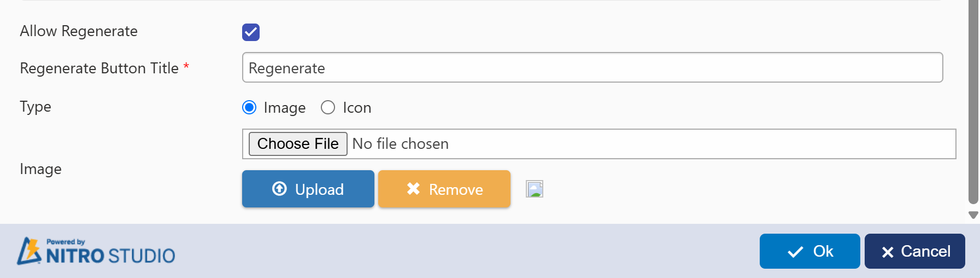Screen dimensions: 980x278
Task: Click the upload arrow icon in Upload button
Action: pos(279,189)
